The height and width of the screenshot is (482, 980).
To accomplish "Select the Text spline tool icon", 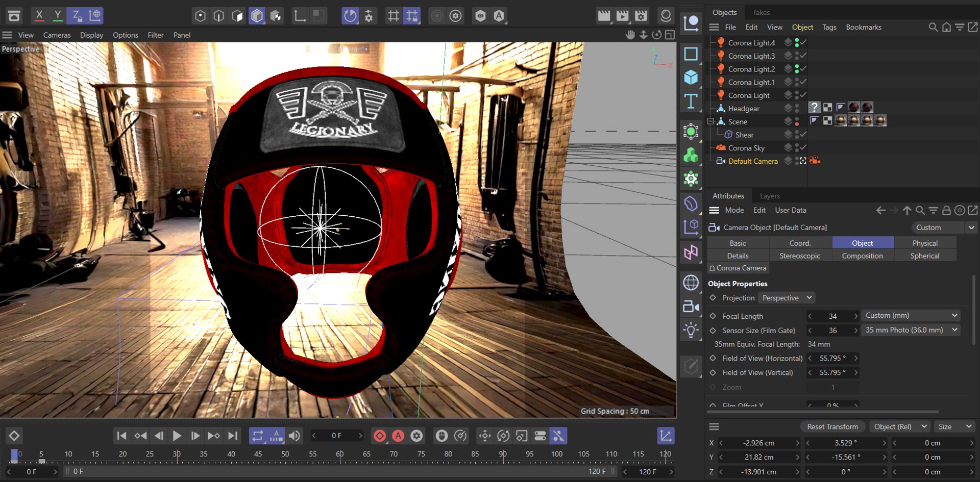I will click(x=691, y=102).
